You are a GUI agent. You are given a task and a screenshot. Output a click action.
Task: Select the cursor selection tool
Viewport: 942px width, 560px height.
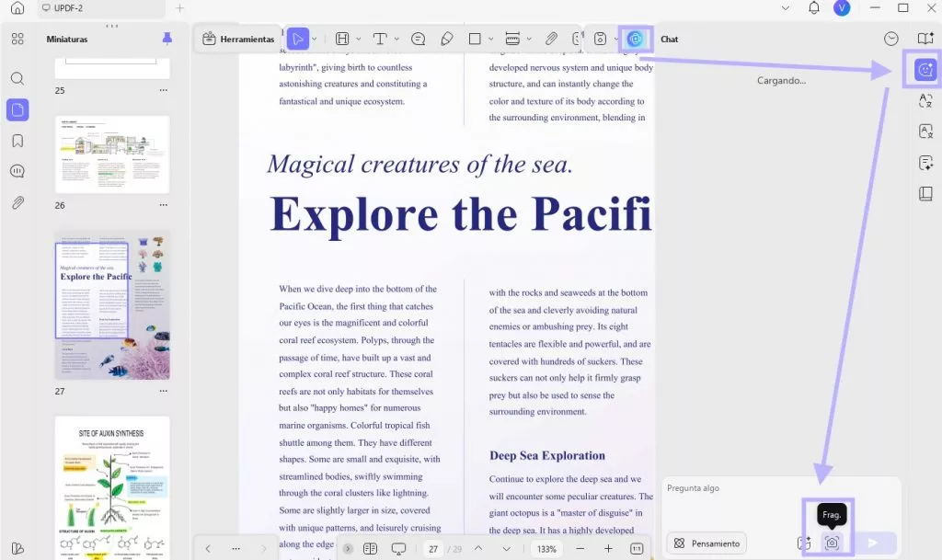[x=297, y=39]
